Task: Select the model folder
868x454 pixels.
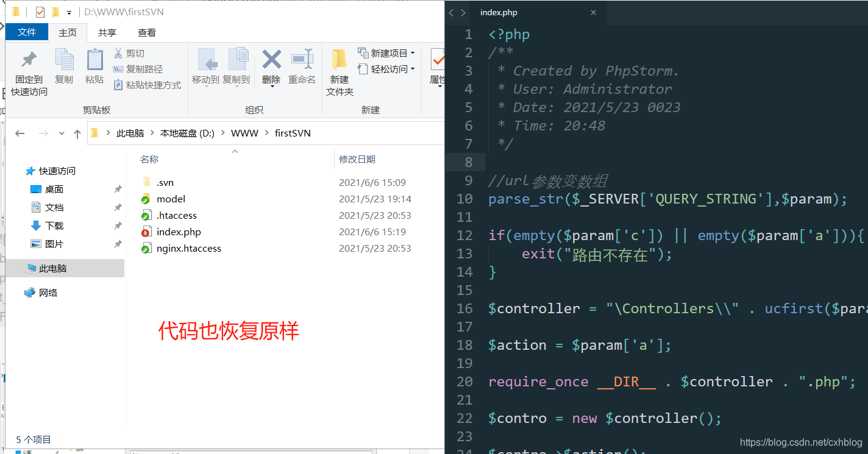Action: click(x=171, y=199)
